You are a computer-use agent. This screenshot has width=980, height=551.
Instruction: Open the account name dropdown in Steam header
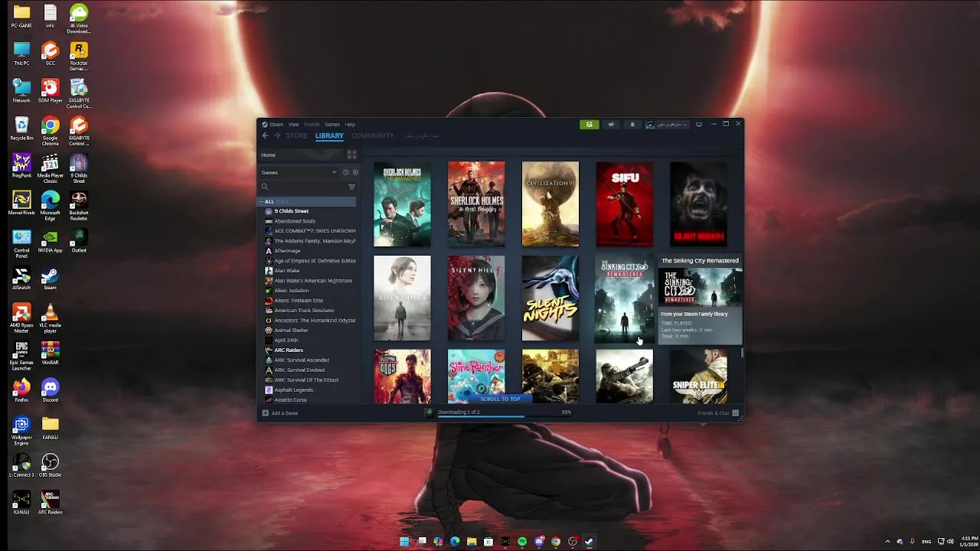(667, 124)
